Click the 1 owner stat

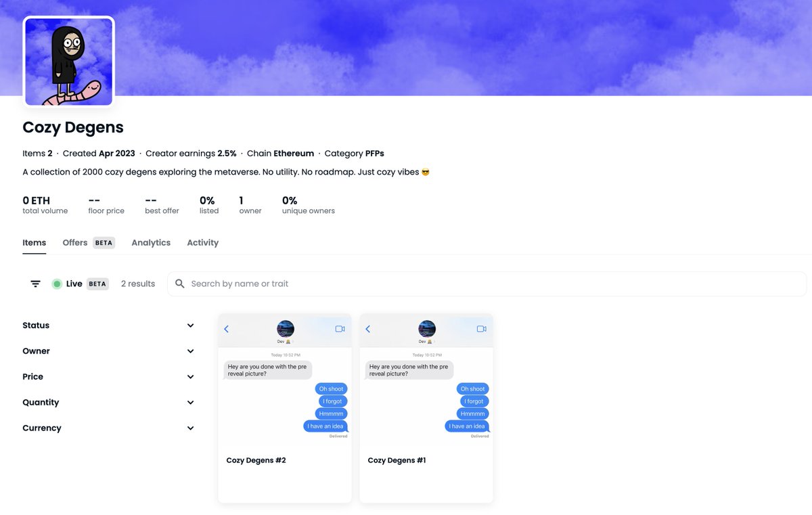[x=250, y=205]
